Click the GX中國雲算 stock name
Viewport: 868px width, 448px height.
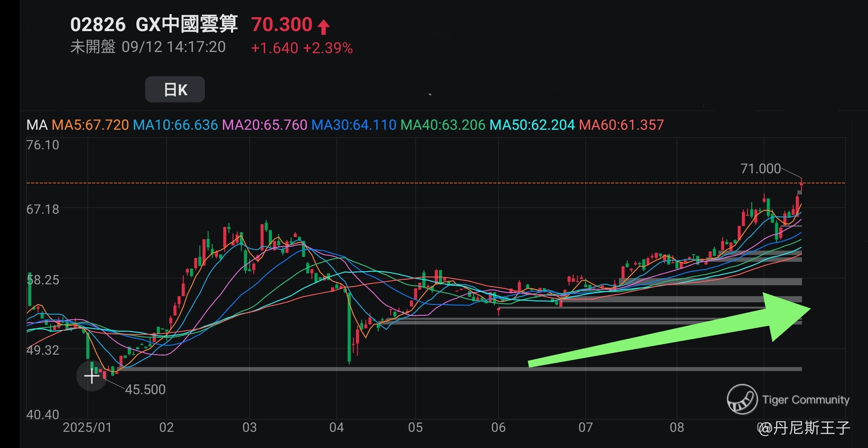point(187,24)
